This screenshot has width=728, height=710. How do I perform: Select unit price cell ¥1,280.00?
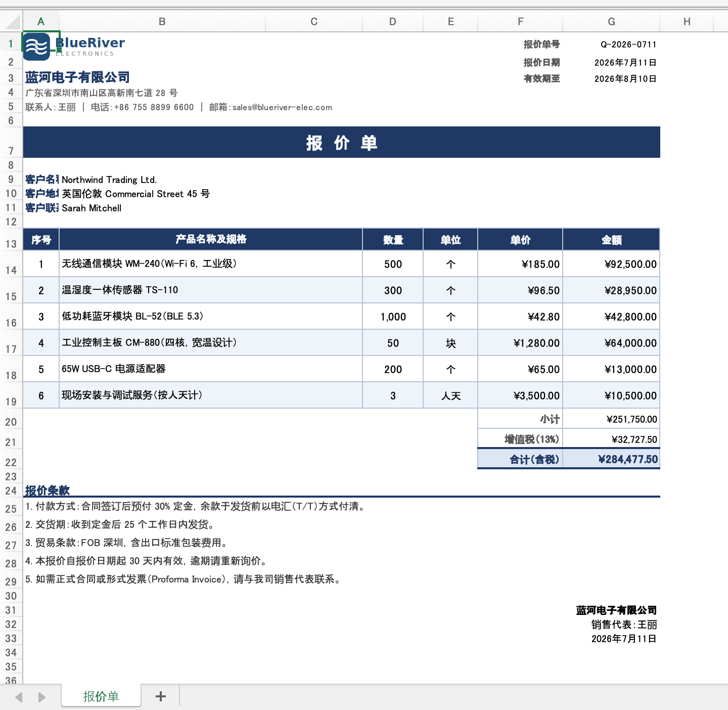point(520,343)
